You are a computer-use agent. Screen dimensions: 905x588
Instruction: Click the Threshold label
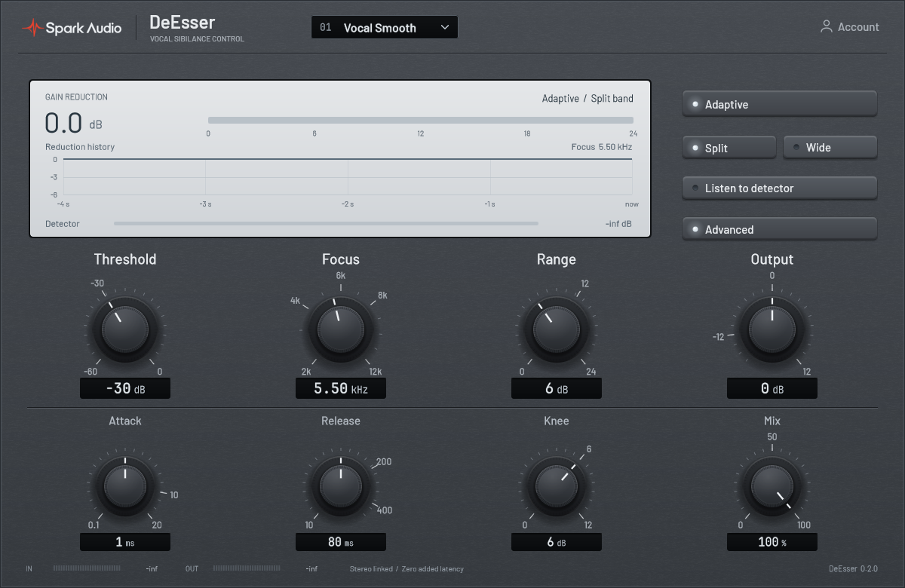(x=125, y=259)
